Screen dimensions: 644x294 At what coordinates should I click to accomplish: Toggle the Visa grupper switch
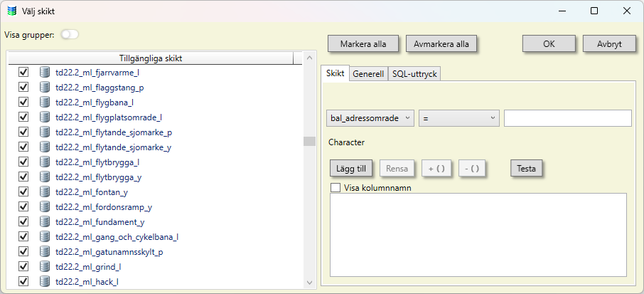click(70, 34)
